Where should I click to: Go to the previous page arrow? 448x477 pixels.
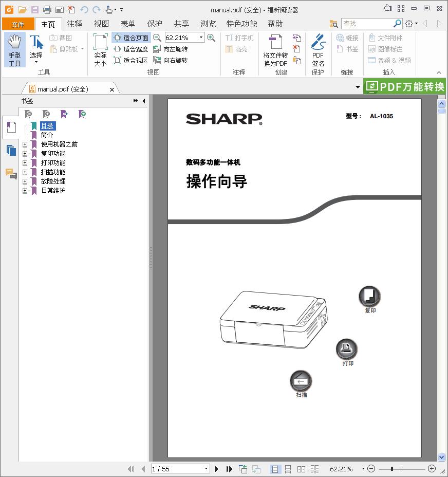point(143,469)
